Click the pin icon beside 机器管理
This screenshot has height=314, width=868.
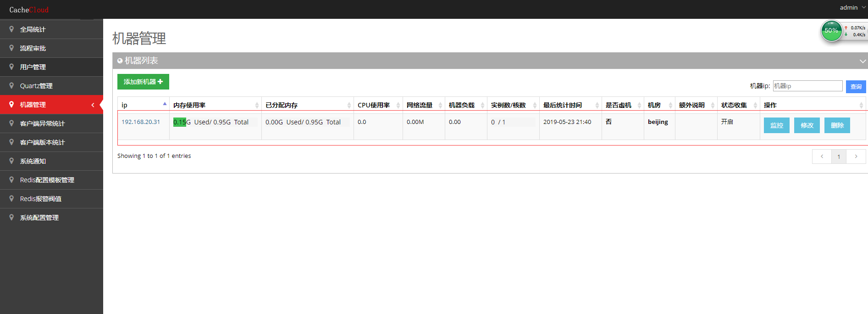point(11,104)
